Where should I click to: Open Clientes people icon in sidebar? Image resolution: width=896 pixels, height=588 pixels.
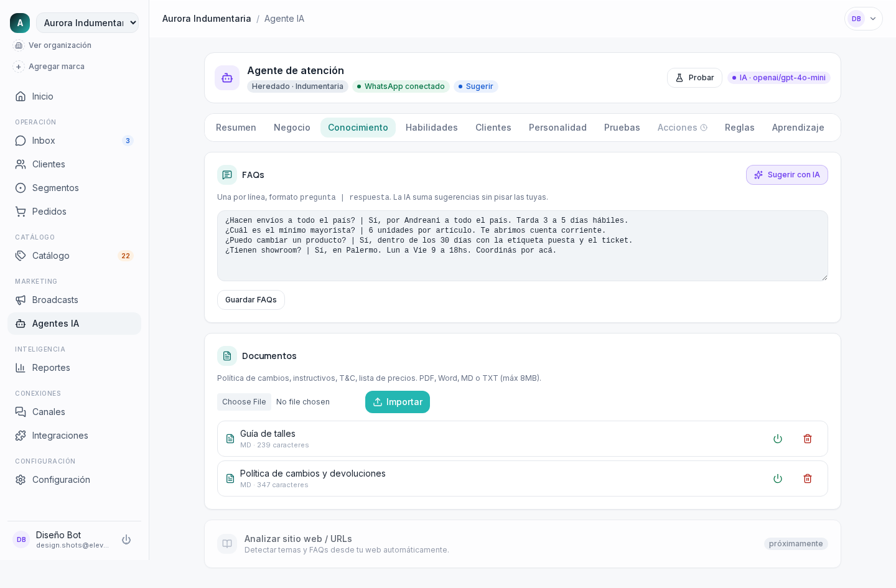(21, 164)
